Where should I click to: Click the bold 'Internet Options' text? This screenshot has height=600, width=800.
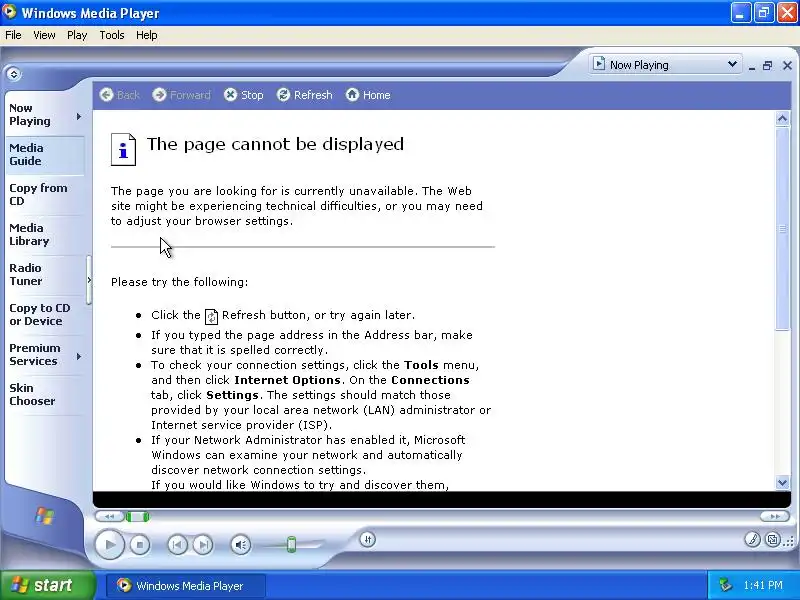287,380
